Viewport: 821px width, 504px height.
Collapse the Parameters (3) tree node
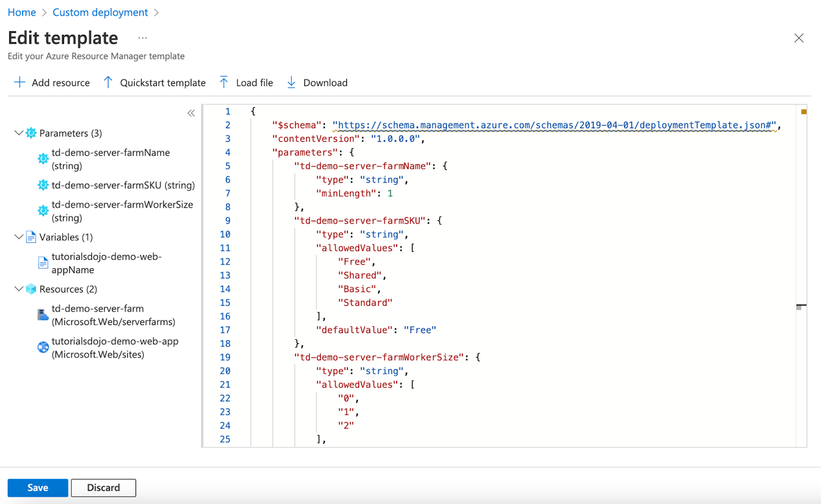(18, 133)
